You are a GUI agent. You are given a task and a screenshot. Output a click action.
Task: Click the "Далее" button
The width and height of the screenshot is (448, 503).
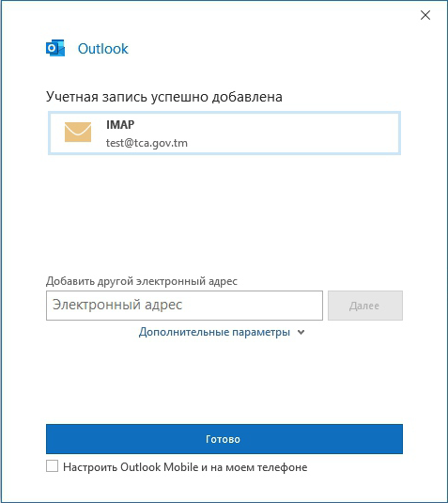click(365, 306)
